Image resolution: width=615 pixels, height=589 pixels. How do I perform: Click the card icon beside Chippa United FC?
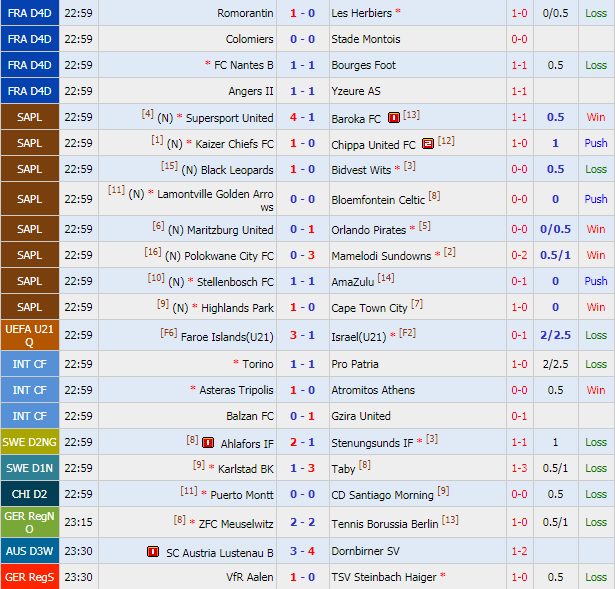(x=428, y=144)
